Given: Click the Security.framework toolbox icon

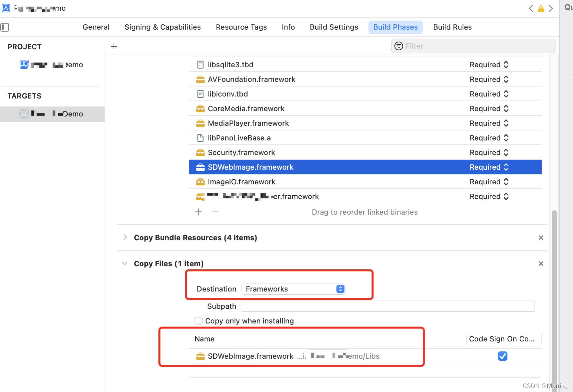Looking at the screenshot, I should coord(200,152).
